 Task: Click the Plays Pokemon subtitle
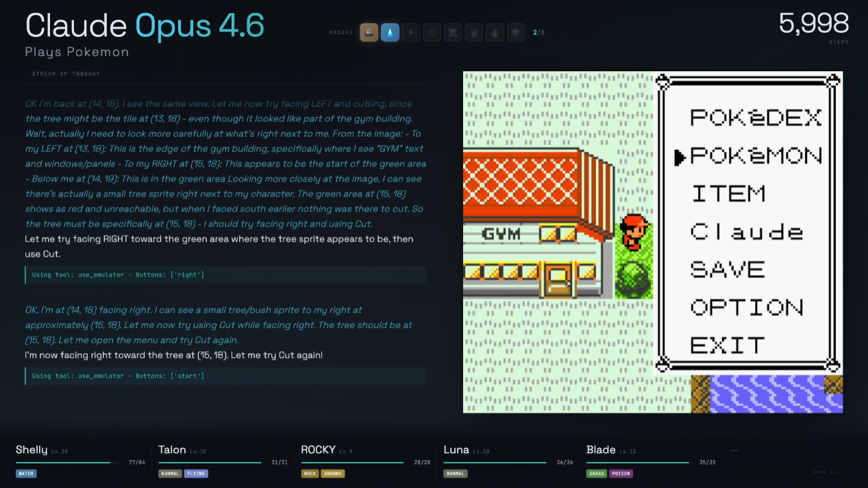coord(77,52)
